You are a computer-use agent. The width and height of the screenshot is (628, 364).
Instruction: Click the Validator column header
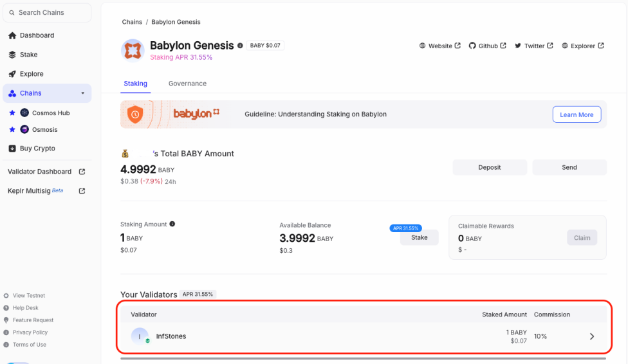coord(143,314)
